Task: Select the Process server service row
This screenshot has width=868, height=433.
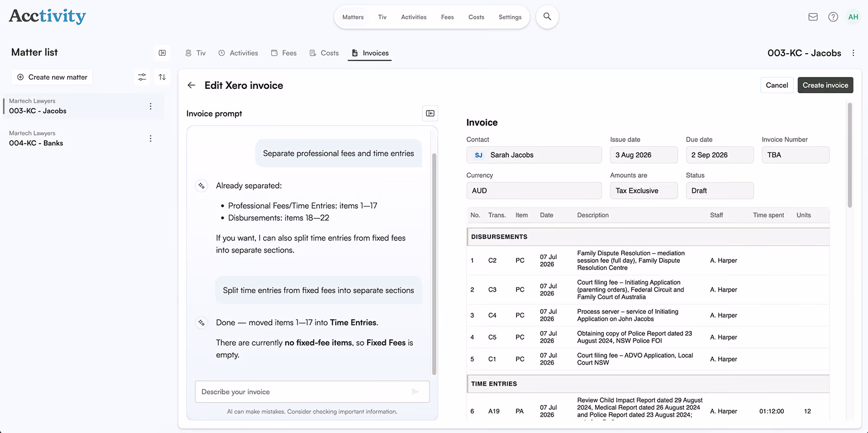Action: click(x=648, y=315)
